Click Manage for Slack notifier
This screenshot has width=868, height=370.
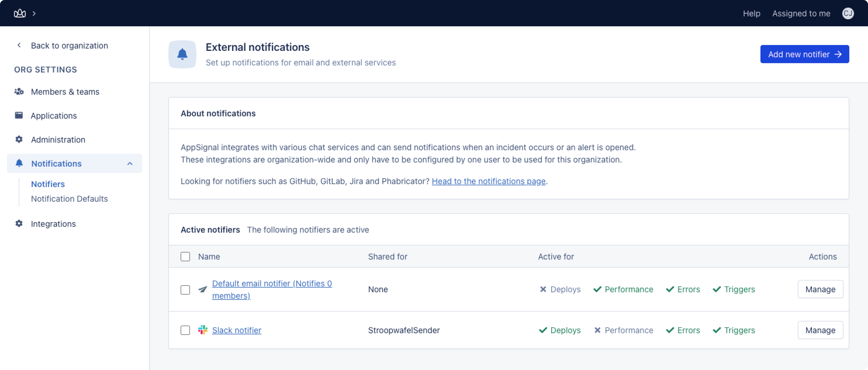click(820, 330)
